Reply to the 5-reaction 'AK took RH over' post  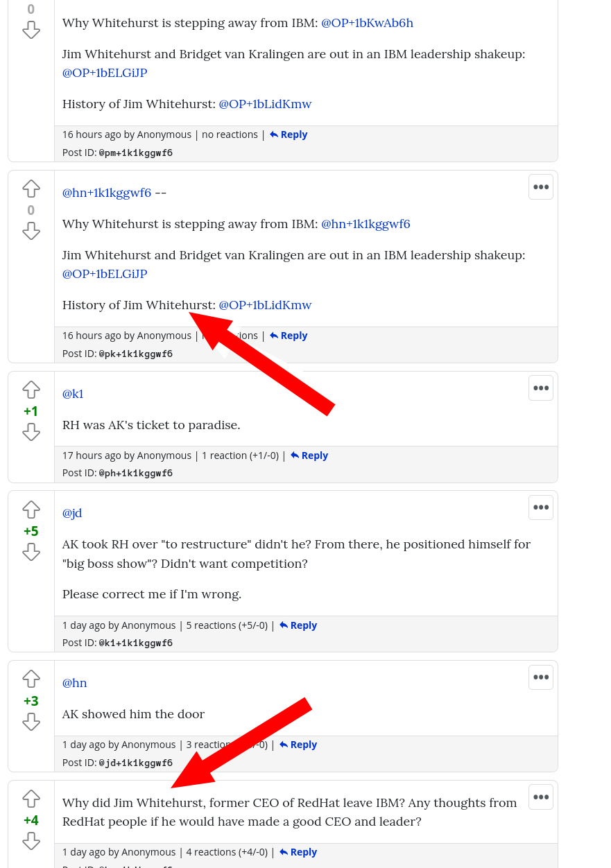click(298, 625)
